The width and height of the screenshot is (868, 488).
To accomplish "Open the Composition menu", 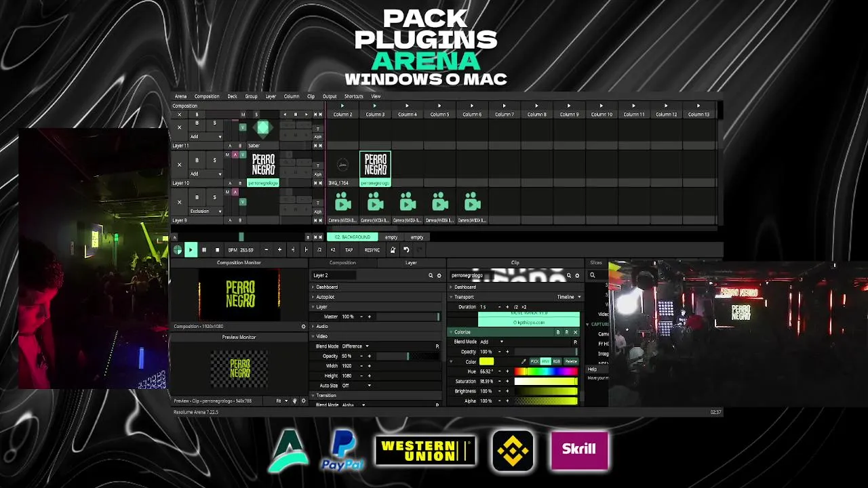I will pyautogui.click(x=207, y=96).
